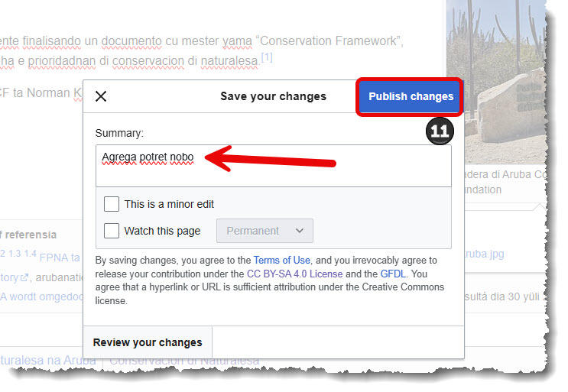
Task: Click the external link icon after 'tory'
Action: tap(24, 277)
